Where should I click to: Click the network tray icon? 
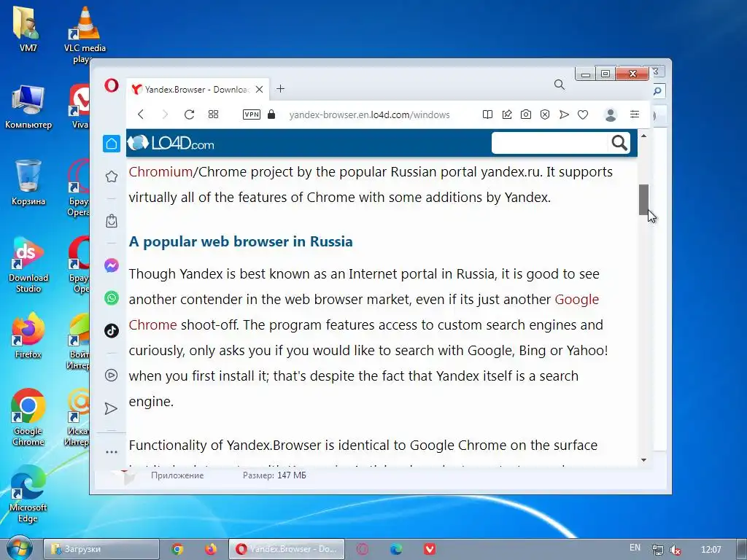(x=657, y=550)
